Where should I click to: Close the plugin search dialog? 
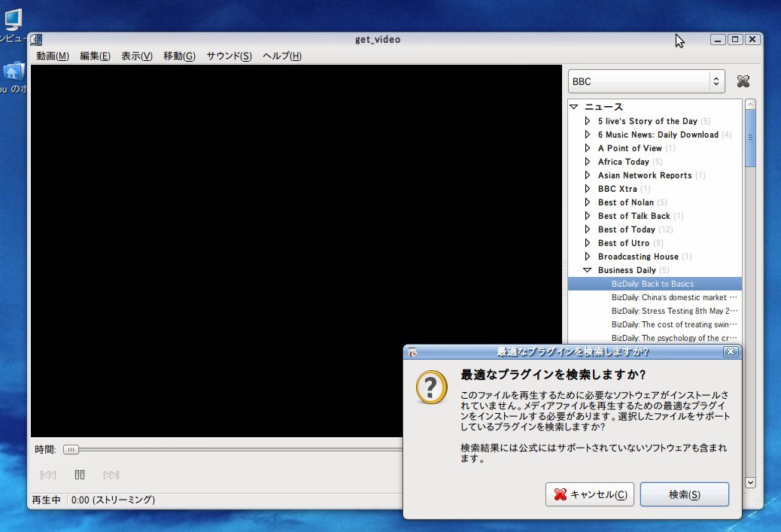point(731,351)
